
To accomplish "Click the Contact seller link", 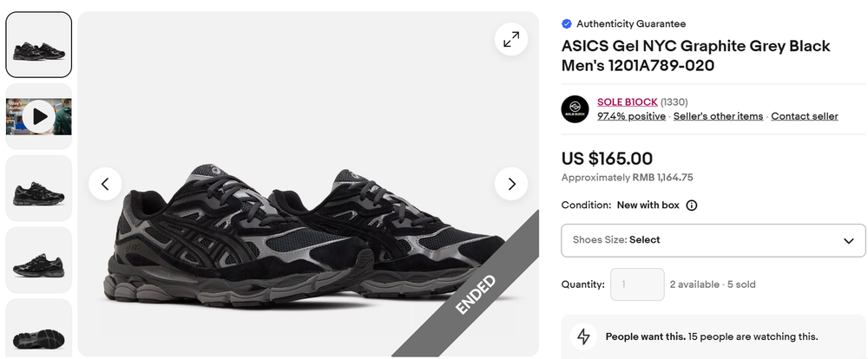I will pos(804,116).
